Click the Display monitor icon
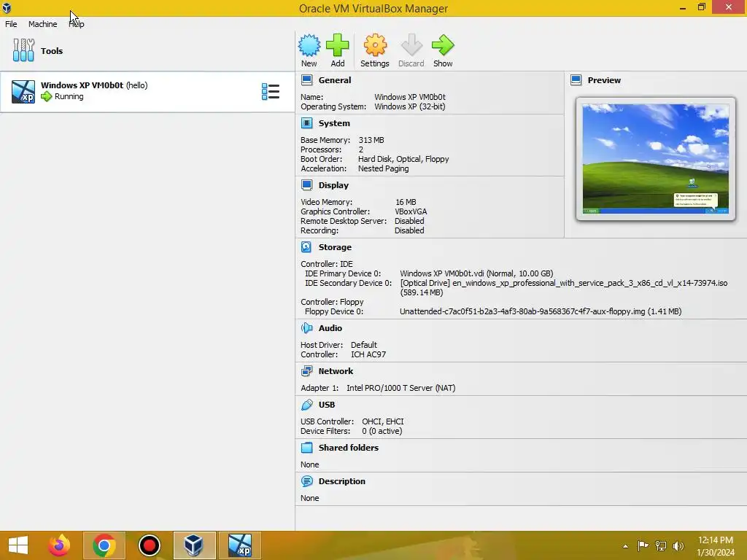 (307, 184)
